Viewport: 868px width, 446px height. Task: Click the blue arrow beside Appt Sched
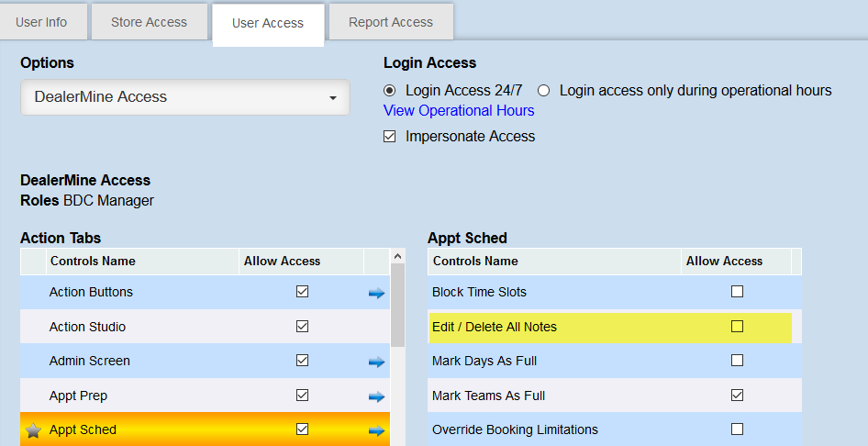(x=376, y=430)
